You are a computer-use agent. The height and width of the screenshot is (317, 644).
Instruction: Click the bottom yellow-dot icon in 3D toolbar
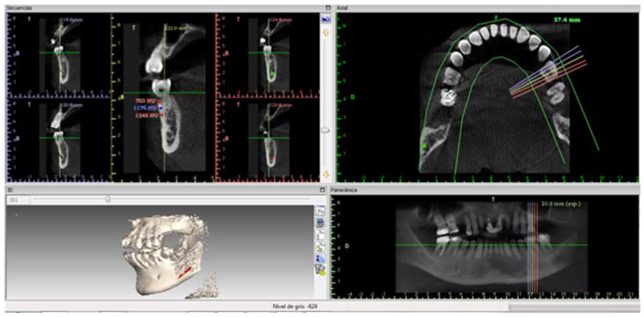[x=320, y=270]
